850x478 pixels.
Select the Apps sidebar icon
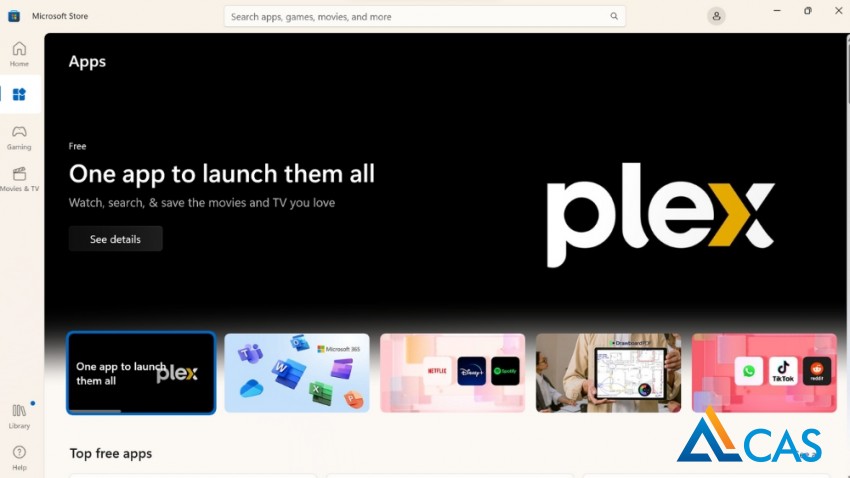pyautogui.click(x=20, y=94)
